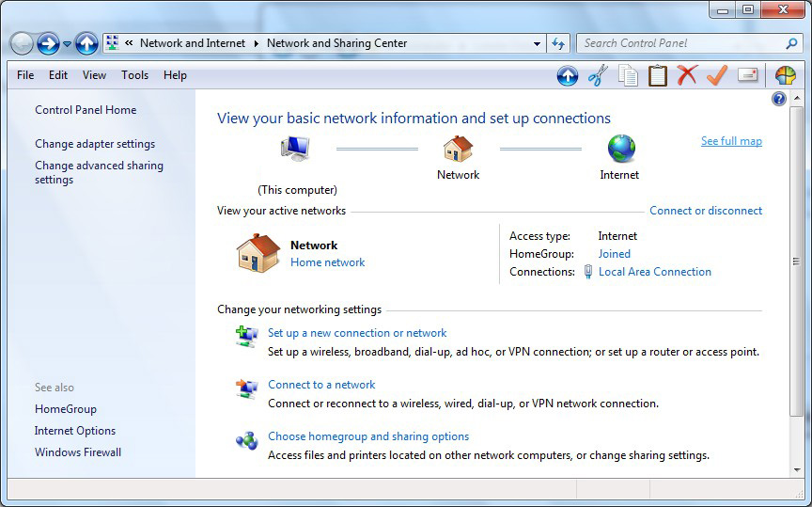812x507 pixels.
Task: Click the Network house icon in the map
Action: (459, 149)
